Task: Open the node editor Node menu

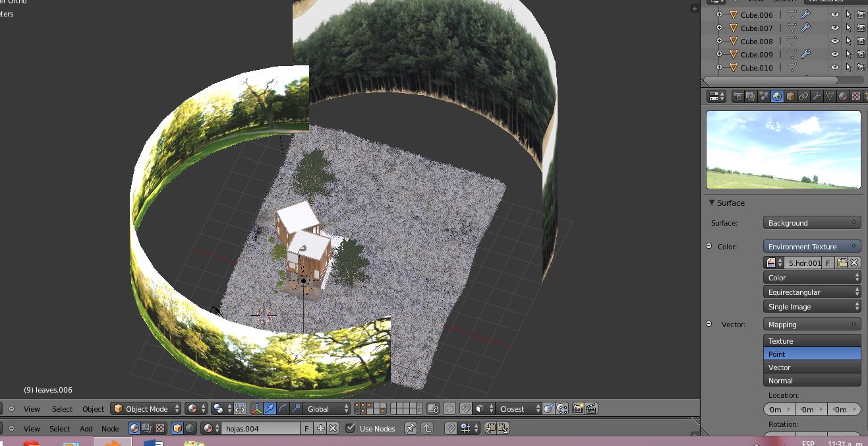Action: pos(110,429)
